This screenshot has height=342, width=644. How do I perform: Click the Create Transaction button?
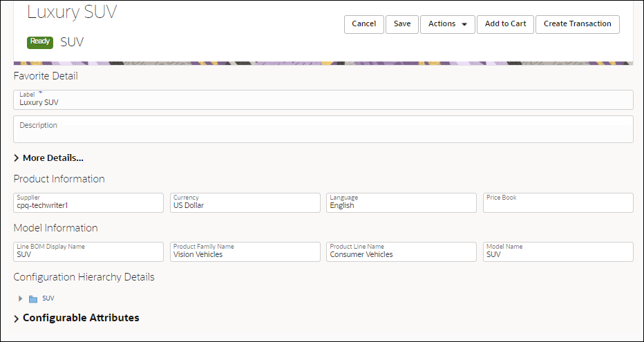click(577, 24)
